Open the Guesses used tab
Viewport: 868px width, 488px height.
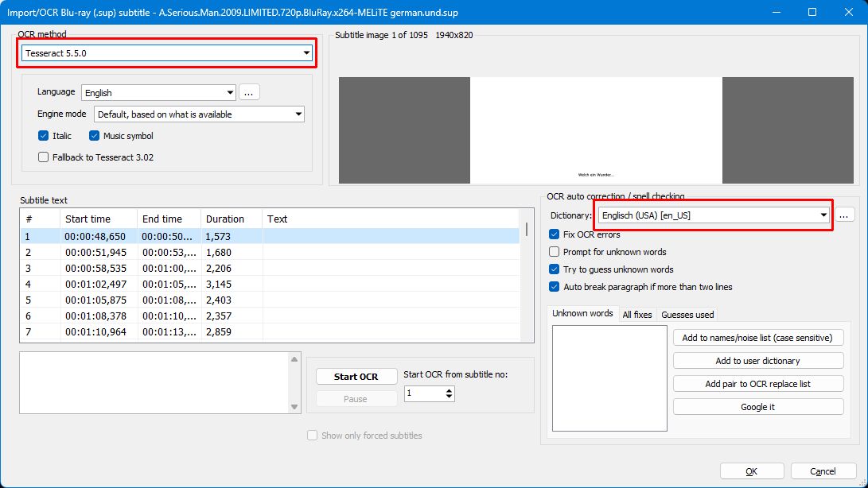687,315
